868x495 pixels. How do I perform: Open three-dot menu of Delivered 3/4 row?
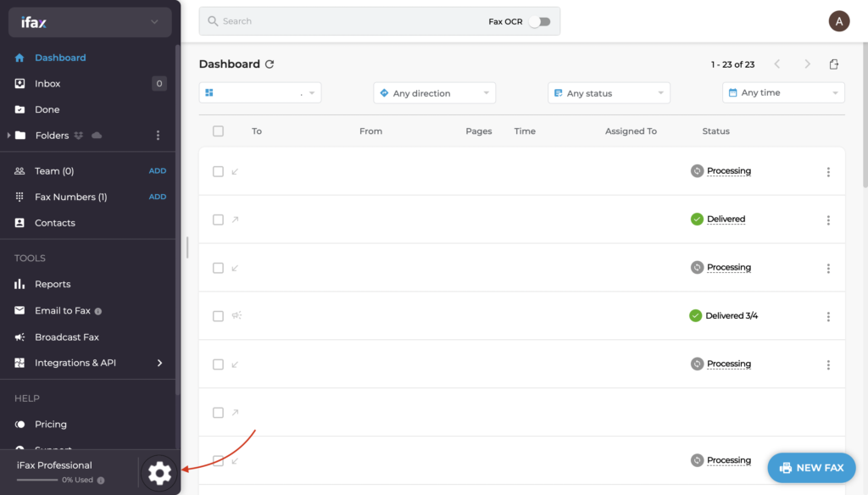(828, 316)
